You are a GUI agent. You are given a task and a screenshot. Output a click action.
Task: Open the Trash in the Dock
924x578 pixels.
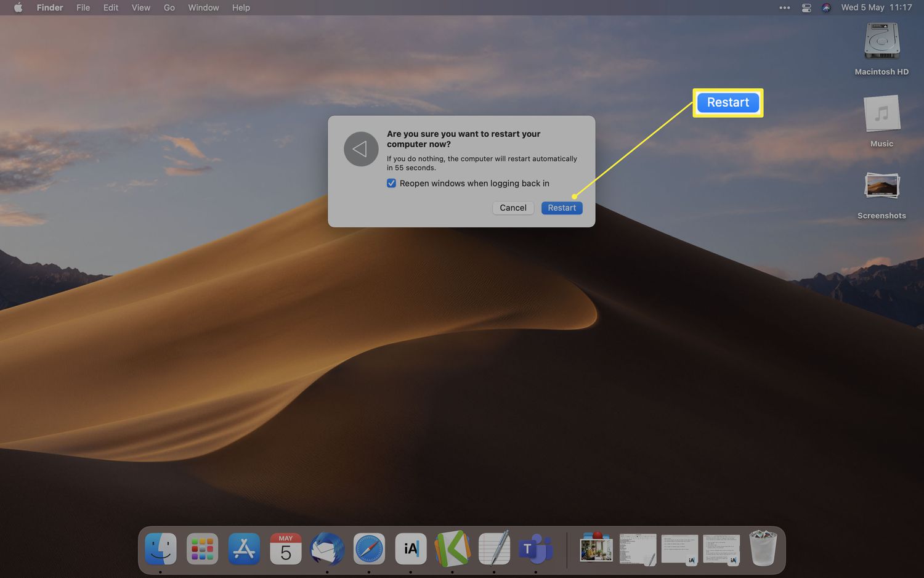tap(763, 548)
